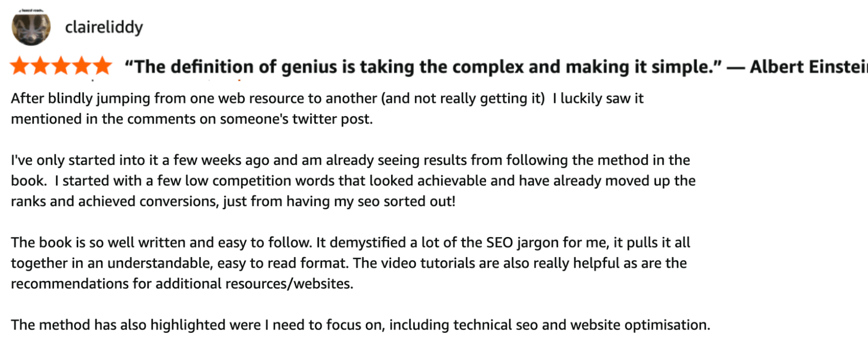Screen dimensions: 868x352
Task: Click the third orange rating star
Action: click(x=61, y=66)
